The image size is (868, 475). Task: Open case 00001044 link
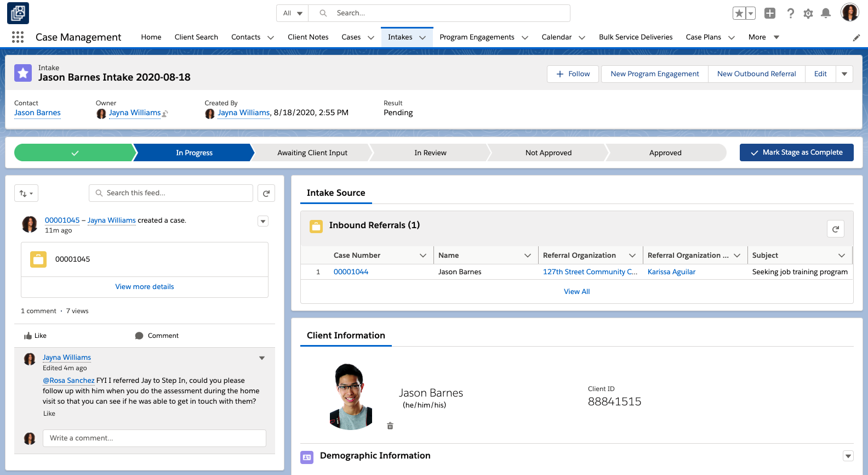(351, 272)
